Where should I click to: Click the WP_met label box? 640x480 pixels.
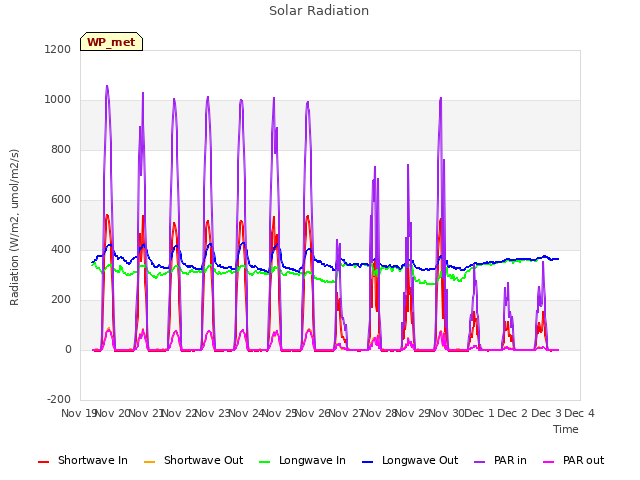[111, 42]
